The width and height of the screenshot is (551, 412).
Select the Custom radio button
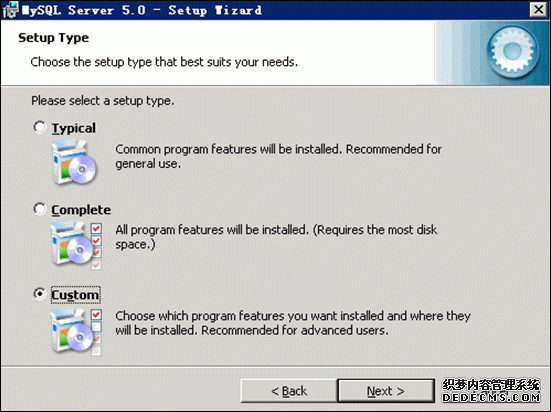40,294
